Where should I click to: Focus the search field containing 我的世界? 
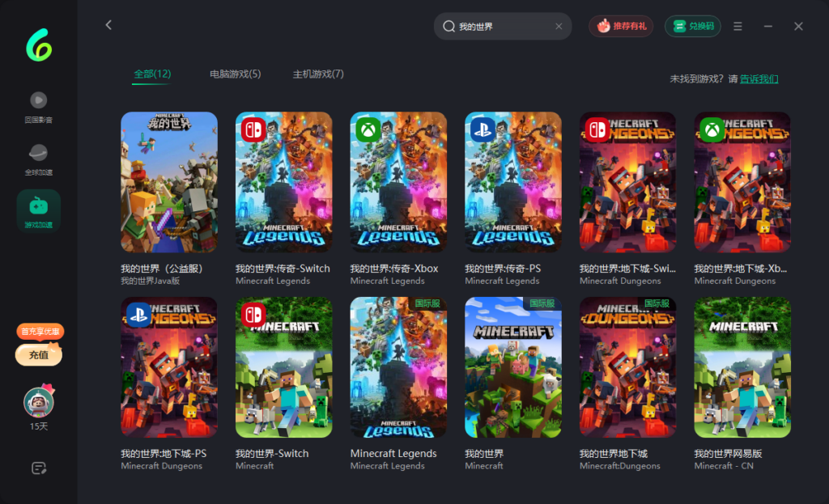pyautogui.click(x=503, y=27)
